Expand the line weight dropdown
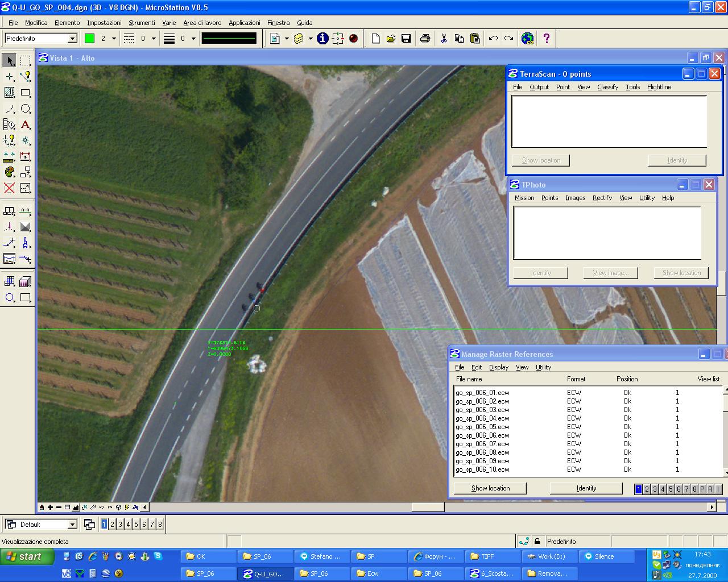The height and width of the screenshot is (582, 728). click(193, 39)
